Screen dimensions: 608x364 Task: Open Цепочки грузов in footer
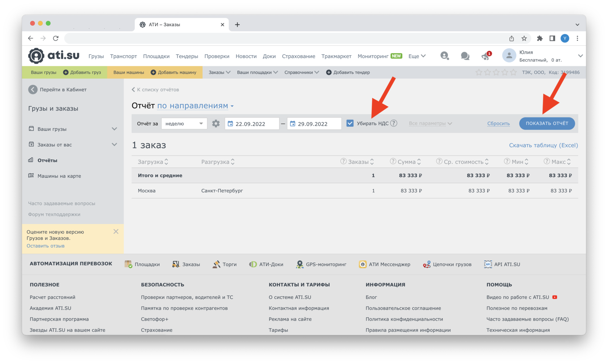tap(447, 264)
